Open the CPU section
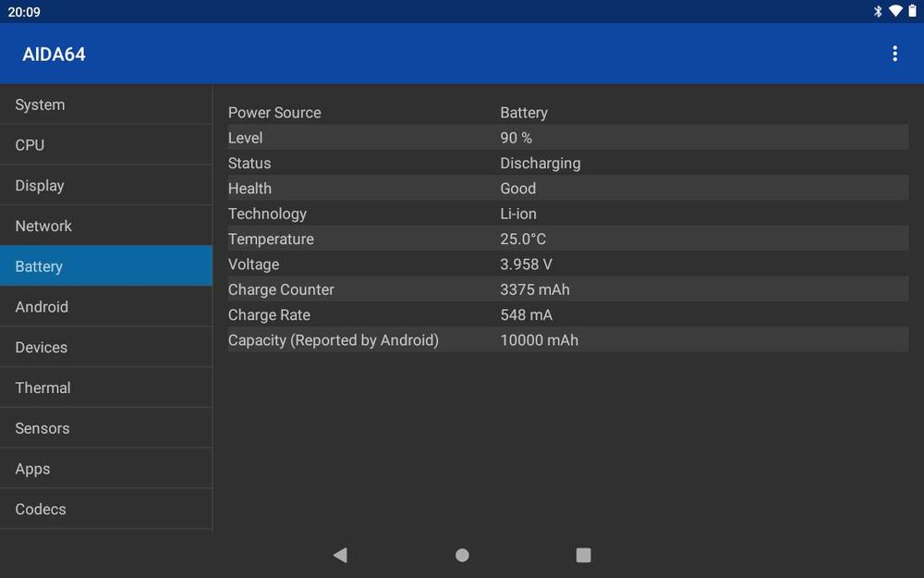The width and height of the screenshot is (924, 578). coord(106,144)
